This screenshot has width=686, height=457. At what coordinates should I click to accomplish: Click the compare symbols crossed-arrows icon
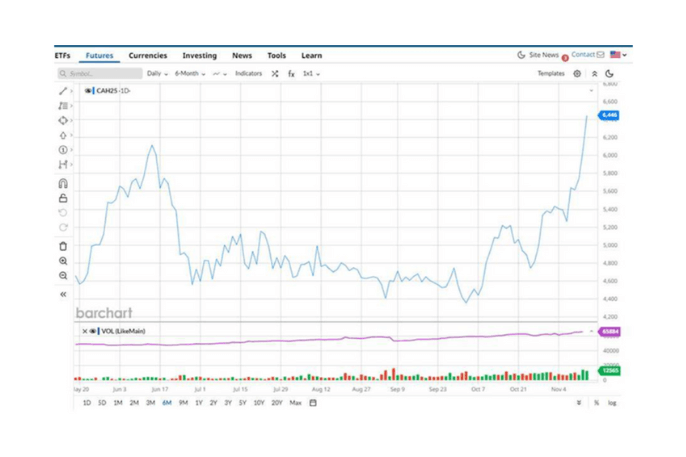275,74
